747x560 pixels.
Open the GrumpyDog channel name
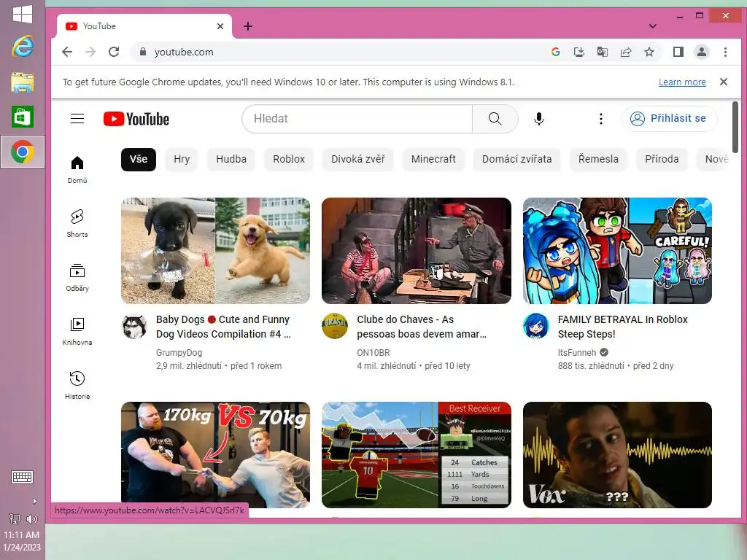[x=179, y=353]
